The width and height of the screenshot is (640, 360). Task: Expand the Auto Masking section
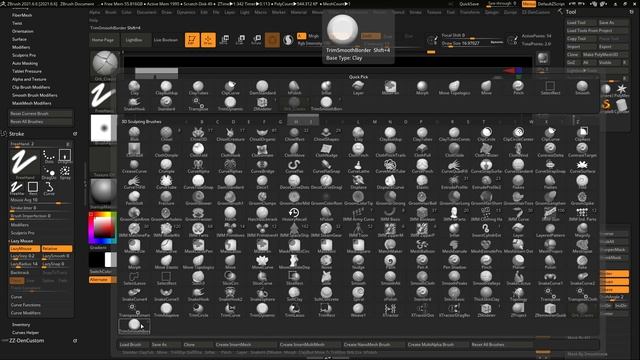(x=25, y=63)
